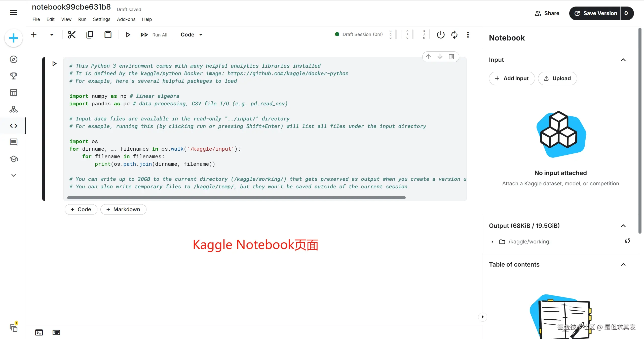Open the console terminal icon at the bottom
The height and width of the screenshot is (339, 644).
click(x=39, y=332)
